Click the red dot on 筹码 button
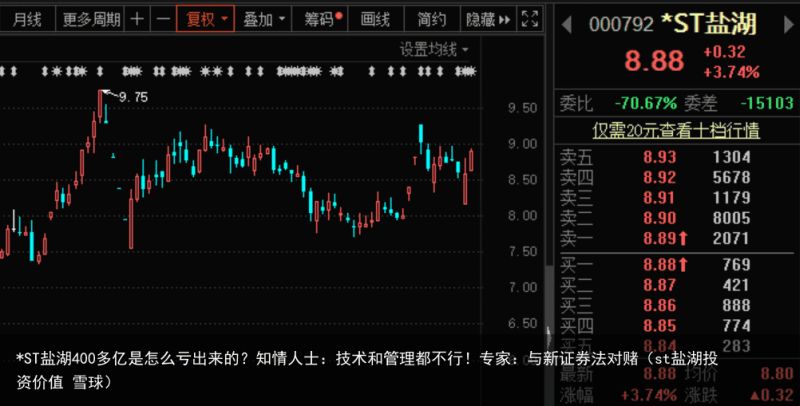 (x=339, y=15)
